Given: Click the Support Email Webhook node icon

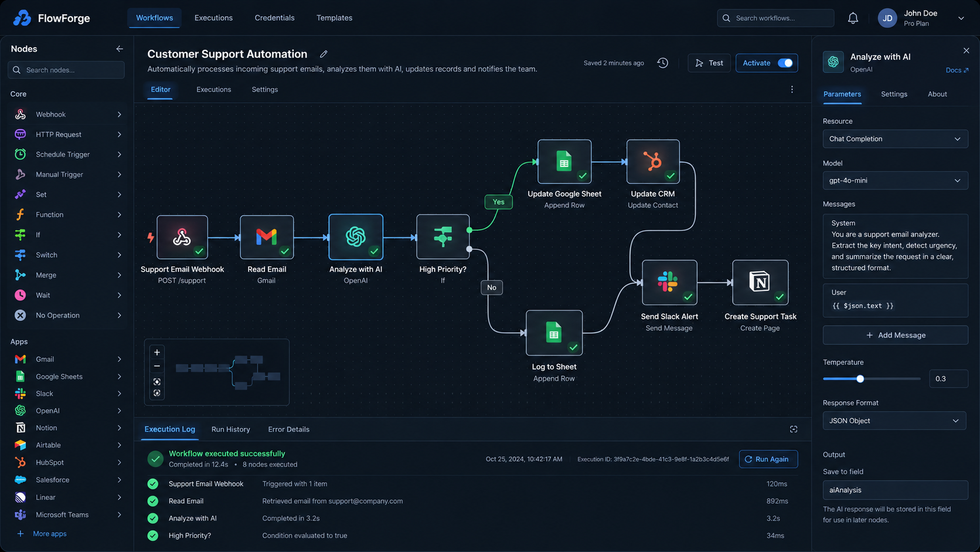Looking at the screenshot, I should tap(182, 237).
